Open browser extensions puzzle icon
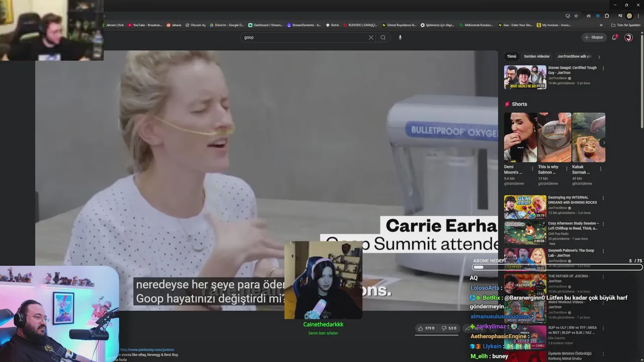The width and height of the screenshot is (644, 362). (x=607, y=16)
